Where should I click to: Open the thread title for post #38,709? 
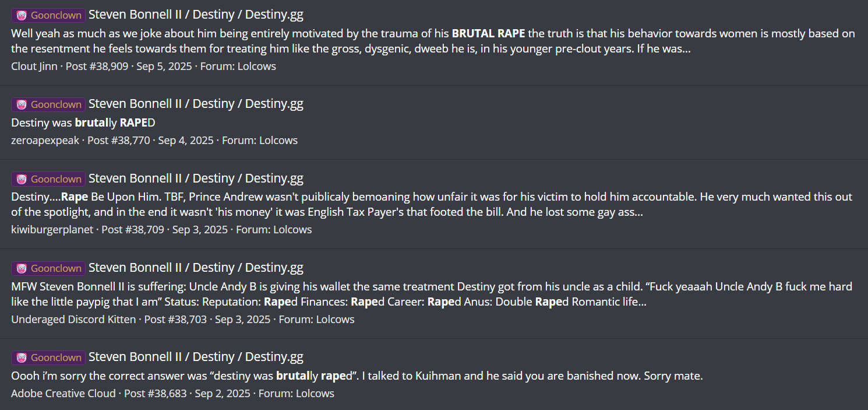[x=196, y=178]
